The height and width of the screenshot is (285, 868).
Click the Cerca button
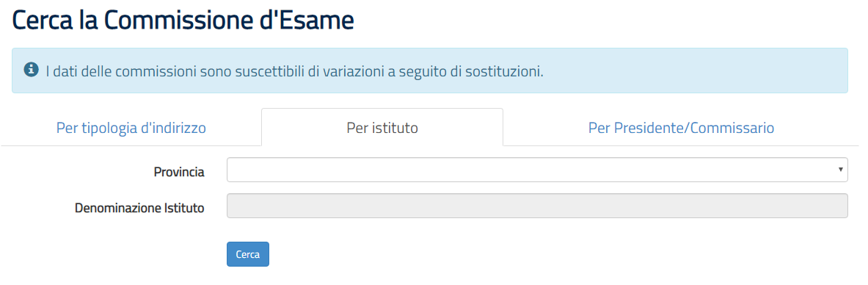[248, 254]
